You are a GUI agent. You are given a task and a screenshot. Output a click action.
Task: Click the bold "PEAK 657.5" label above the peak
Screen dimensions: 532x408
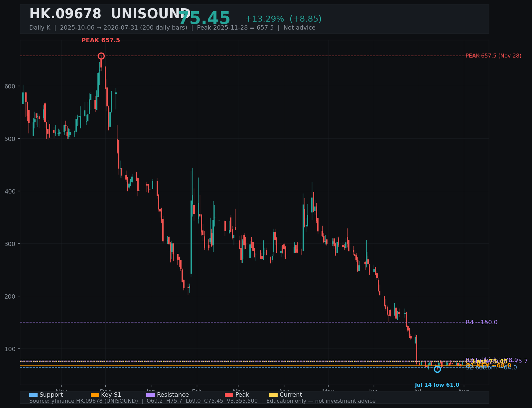coord(101,41)
